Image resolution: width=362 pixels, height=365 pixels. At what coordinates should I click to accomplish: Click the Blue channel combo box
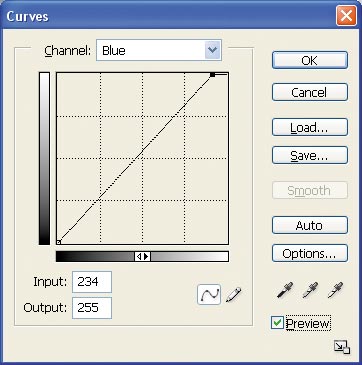[x=159, y=50]
